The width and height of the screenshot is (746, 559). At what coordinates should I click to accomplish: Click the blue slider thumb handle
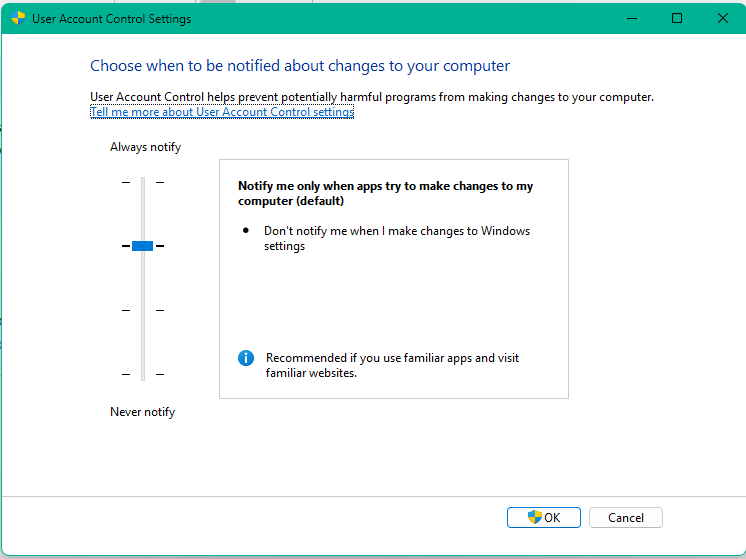coord(142,246)
